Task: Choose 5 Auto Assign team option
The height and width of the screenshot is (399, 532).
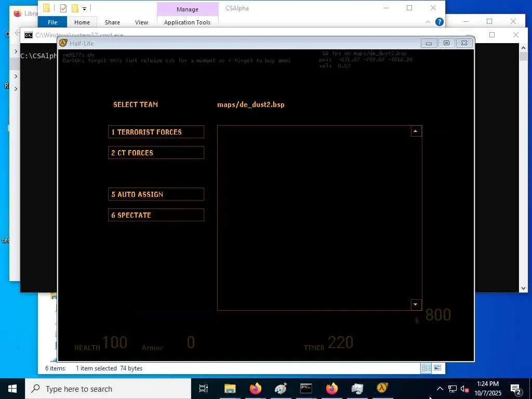Action: [x=156, y=194]
